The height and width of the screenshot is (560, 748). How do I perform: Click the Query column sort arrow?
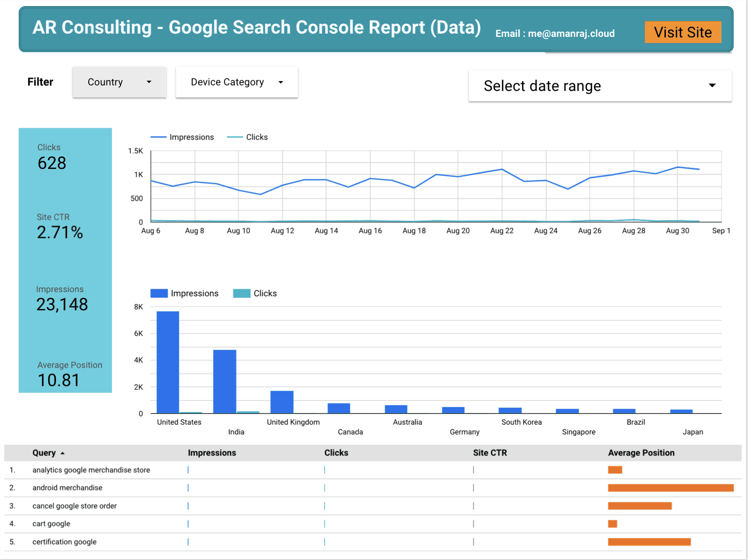coord(62,453)
